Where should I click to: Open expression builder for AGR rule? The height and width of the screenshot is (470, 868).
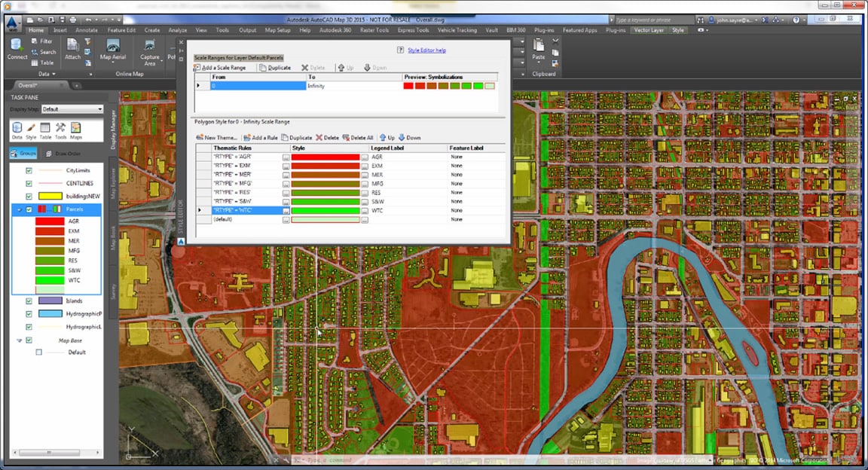click(x=286, y=157)
